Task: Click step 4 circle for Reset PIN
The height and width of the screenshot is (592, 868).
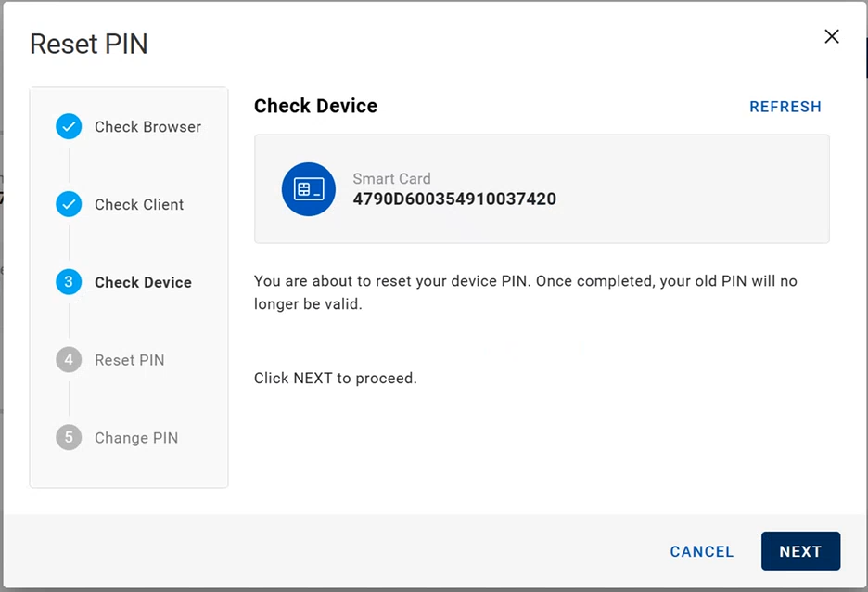Action: coord(69,359)
